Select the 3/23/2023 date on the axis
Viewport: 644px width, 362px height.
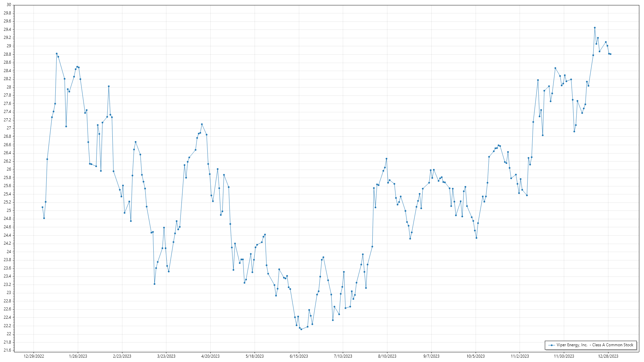[x=166, y=356]
